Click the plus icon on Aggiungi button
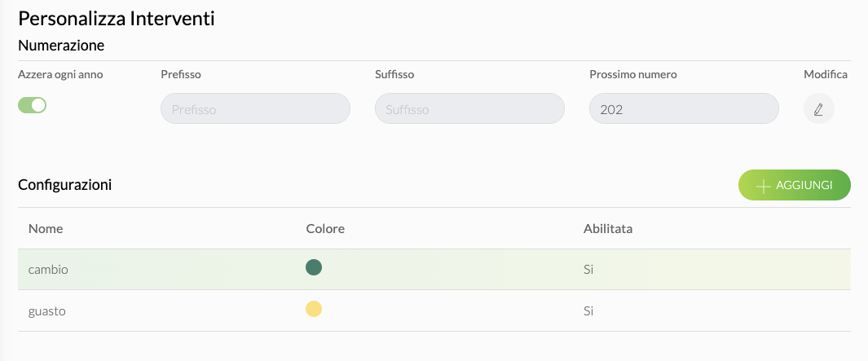 point(764,186)
